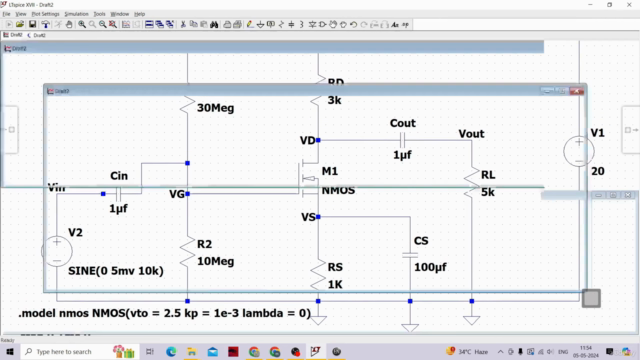The height and width of the screenshot is (360, 640).
Task: Click the Cin capacitor label
Action: pyautogui.click(x=119, y=176)
